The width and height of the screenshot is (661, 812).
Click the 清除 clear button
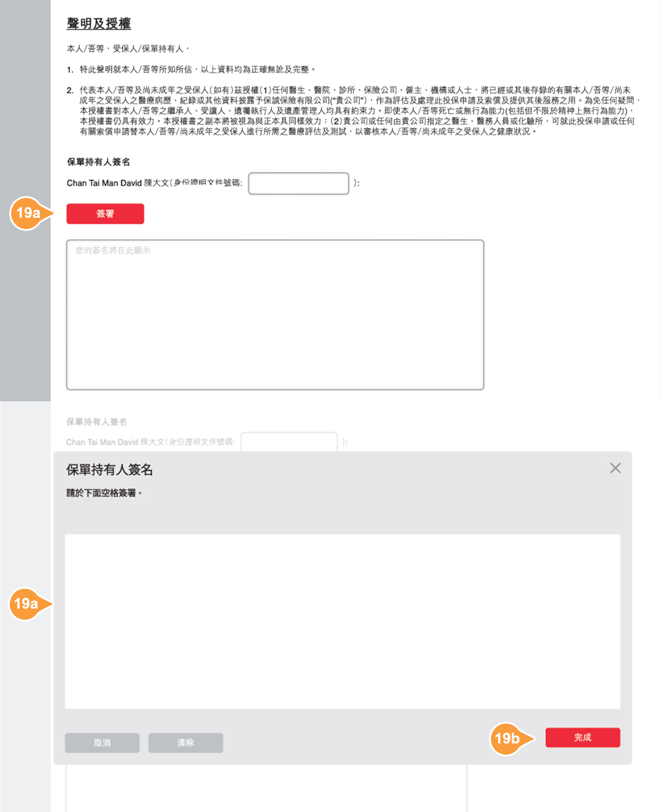point(186,743)
